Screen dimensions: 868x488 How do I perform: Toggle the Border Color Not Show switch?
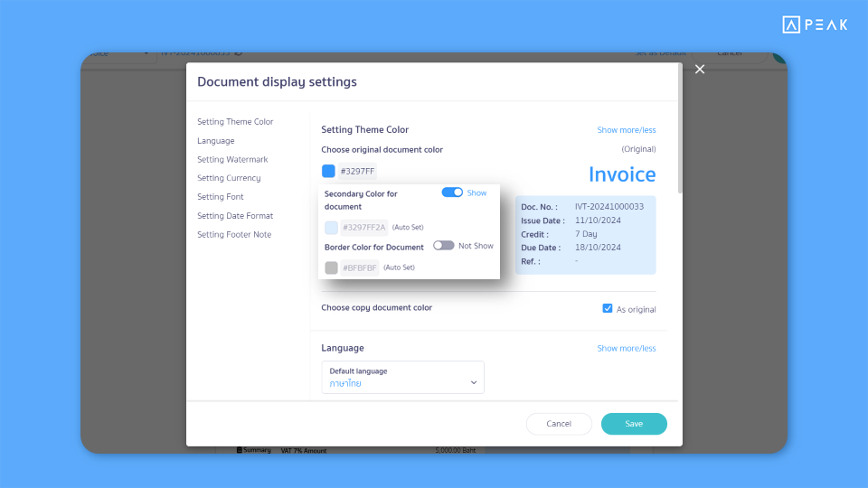pos(443,246)
